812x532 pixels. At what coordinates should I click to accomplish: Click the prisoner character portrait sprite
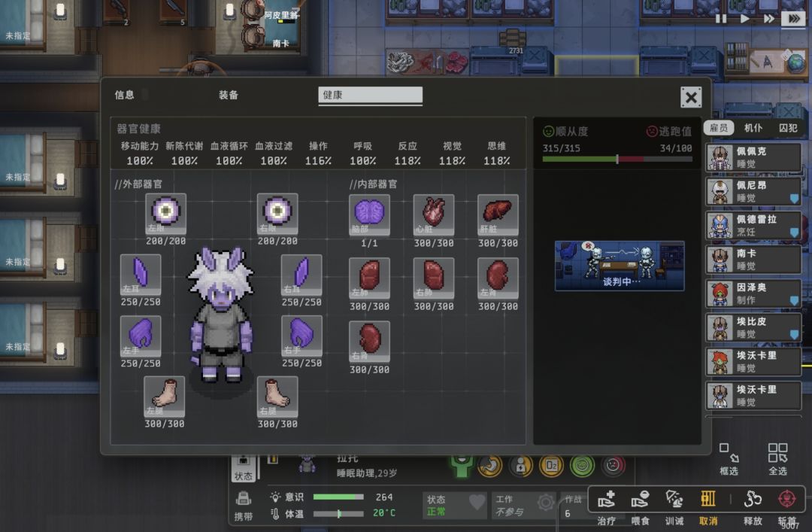click(222, 315)
